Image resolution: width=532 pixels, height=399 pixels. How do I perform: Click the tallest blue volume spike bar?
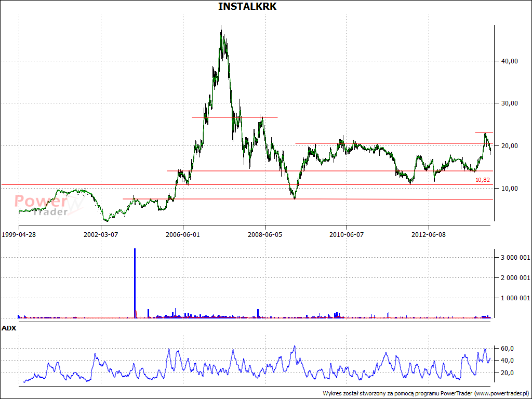click(135, 283)
